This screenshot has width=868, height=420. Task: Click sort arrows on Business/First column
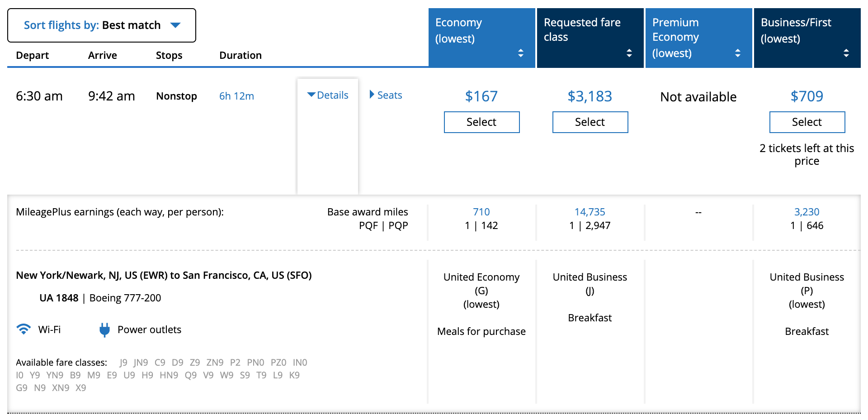tap(846, 53)
